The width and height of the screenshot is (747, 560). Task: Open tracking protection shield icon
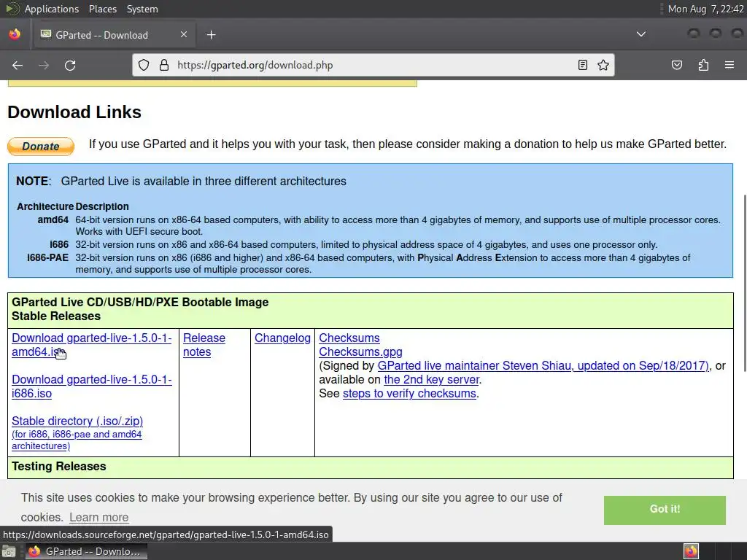click(144, 65)
